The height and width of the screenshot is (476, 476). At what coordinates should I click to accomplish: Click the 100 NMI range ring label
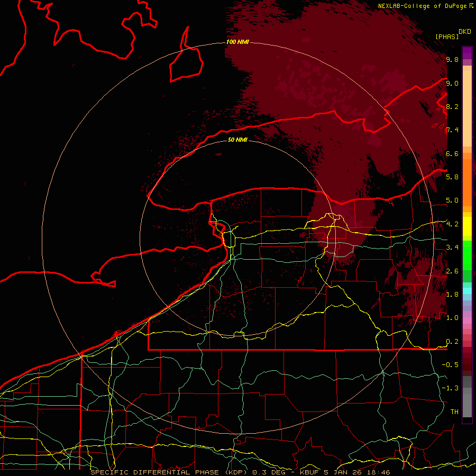[x=237, y=42]
